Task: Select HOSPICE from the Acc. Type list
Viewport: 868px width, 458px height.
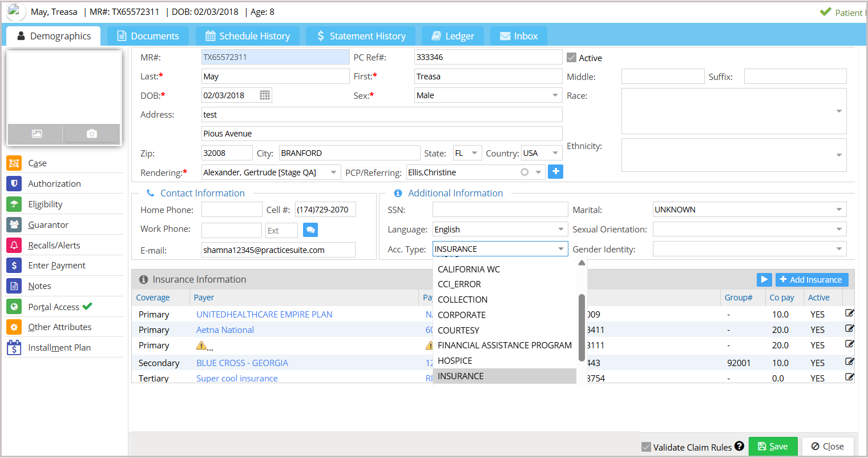Action: [x=455, y=360]
